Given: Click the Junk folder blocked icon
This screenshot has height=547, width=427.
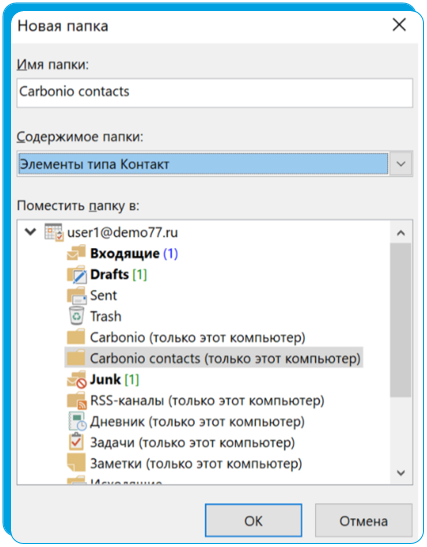Looking at the screenshot, I should [x=76, y=380].
